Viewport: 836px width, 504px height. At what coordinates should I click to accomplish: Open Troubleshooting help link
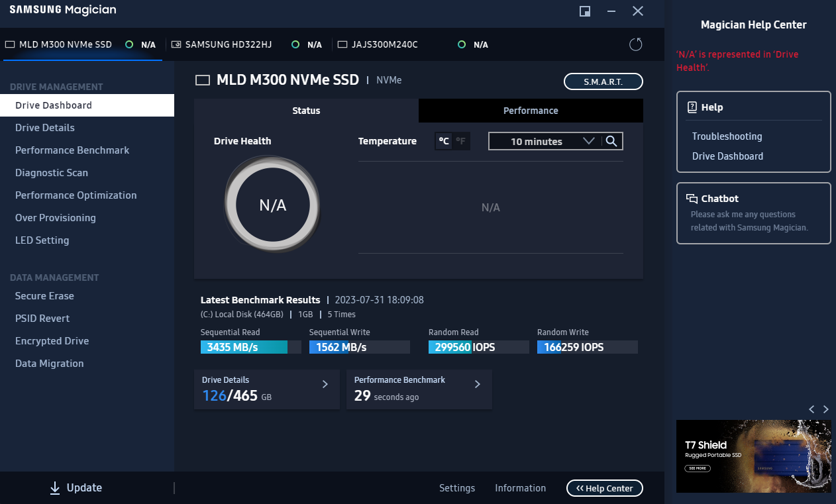[x=727, y=136]
